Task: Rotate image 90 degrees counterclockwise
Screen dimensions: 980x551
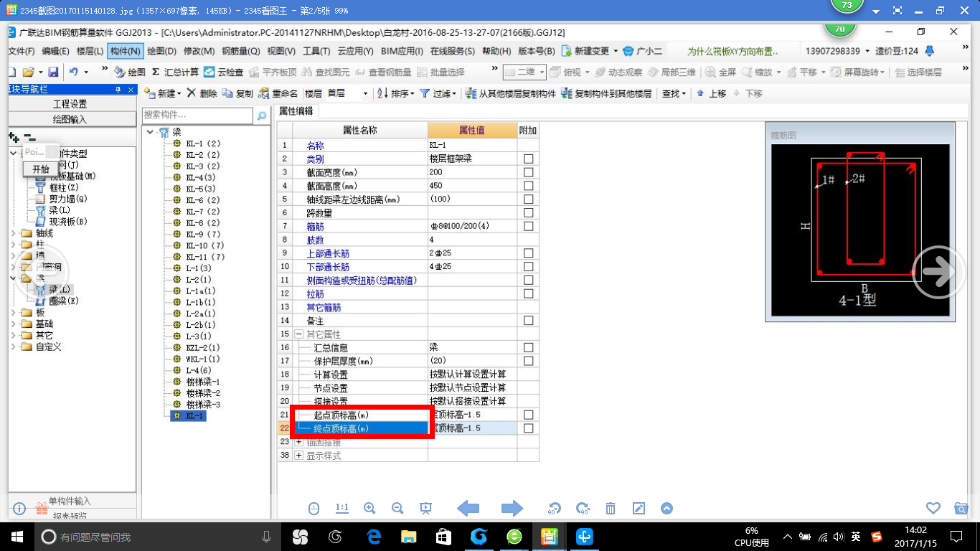Action: [x=554, y=508]
